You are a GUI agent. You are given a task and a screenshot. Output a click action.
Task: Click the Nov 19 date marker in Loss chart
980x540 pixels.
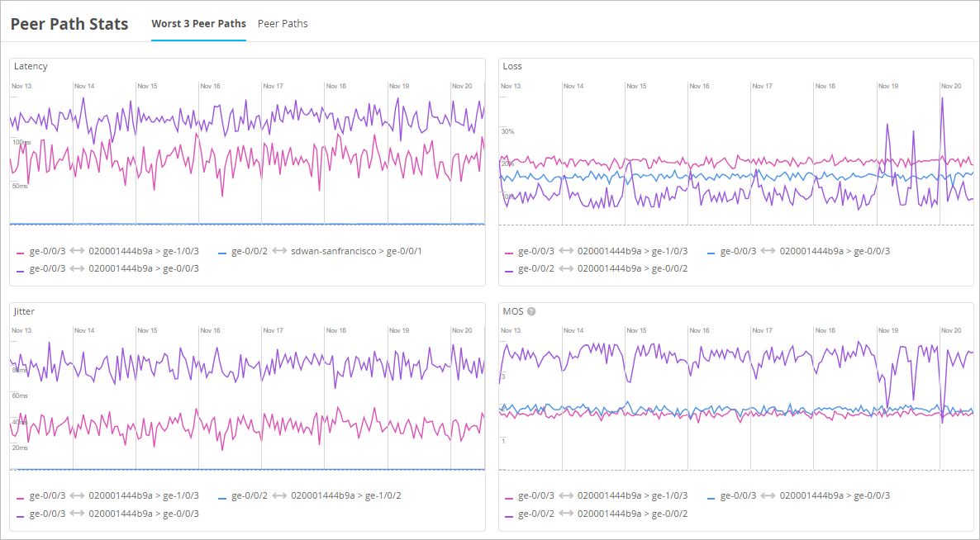pyautogui.click(x=888, y=86)
